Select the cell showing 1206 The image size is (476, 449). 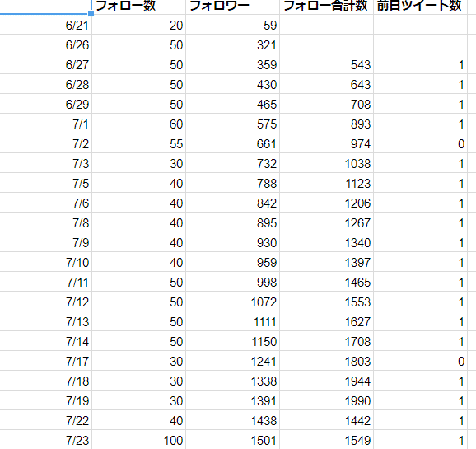pos(326,203)
